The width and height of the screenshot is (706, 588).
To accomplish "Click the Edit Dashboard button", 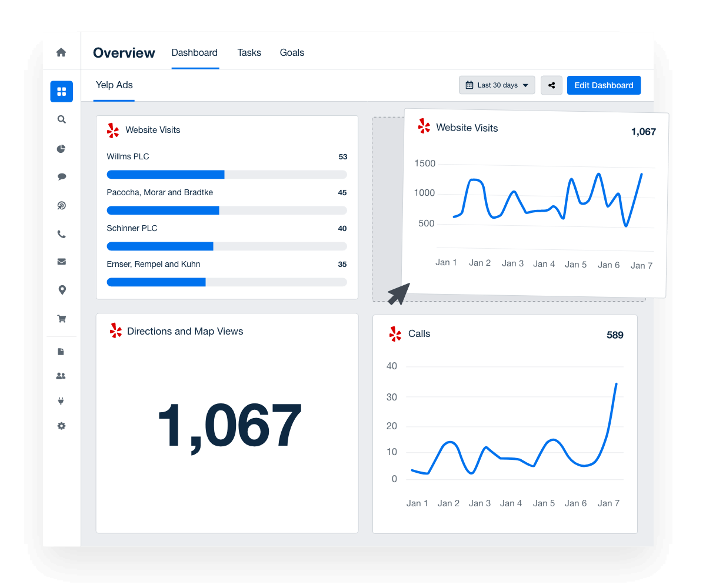I will [x=604, y=85].
